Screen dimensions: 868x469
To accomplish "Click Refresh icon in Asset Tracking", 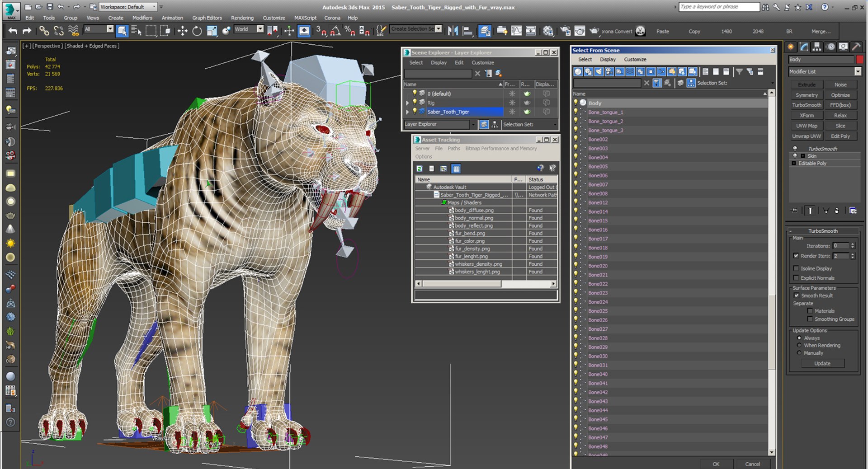I will point(420,169).
